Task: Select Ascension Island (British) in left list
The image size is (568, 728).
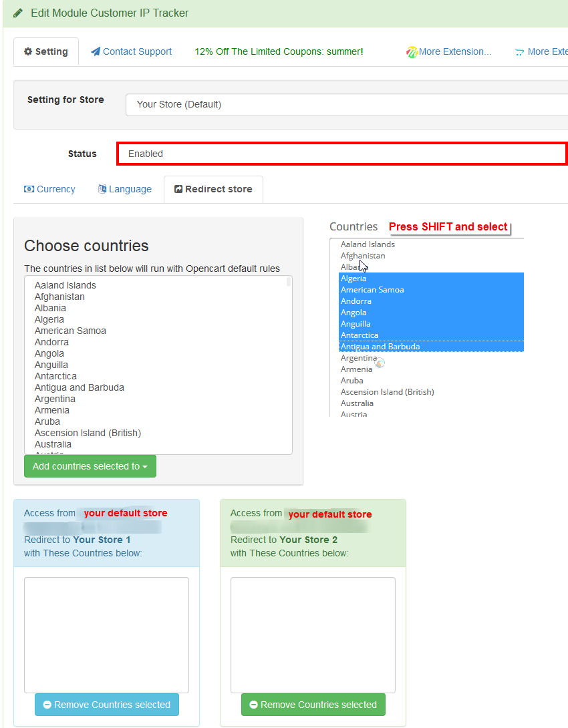Action: tap(88, 433)
